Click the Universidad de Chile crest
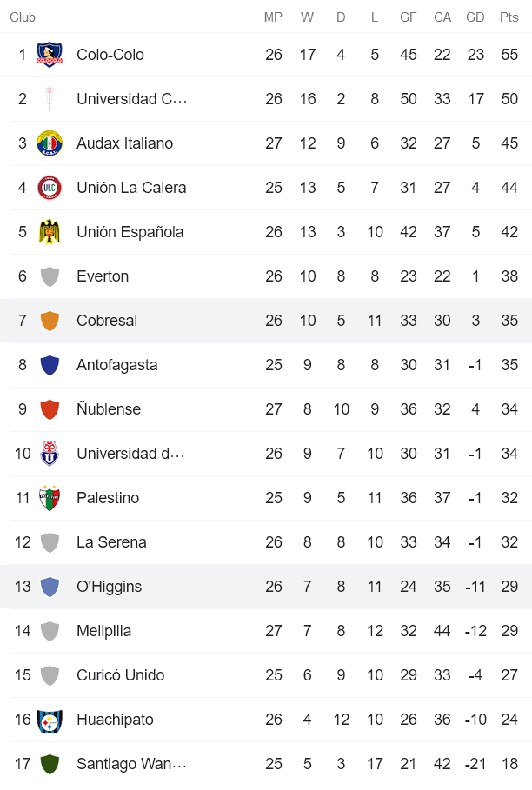 [50, 454]
